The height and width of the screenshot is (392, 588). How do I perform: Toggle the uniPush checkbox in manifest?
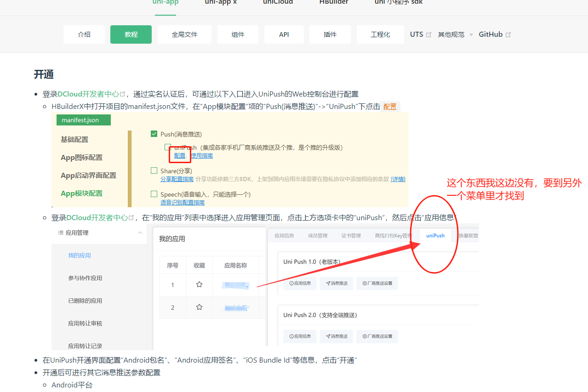tap(168, 148)
